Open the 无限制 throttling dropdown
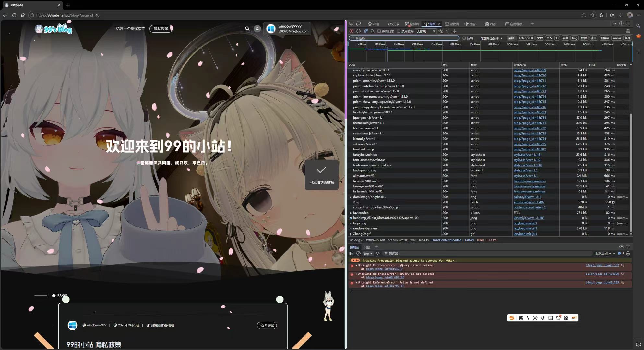The image size is (644, 350). click(426, 31)
